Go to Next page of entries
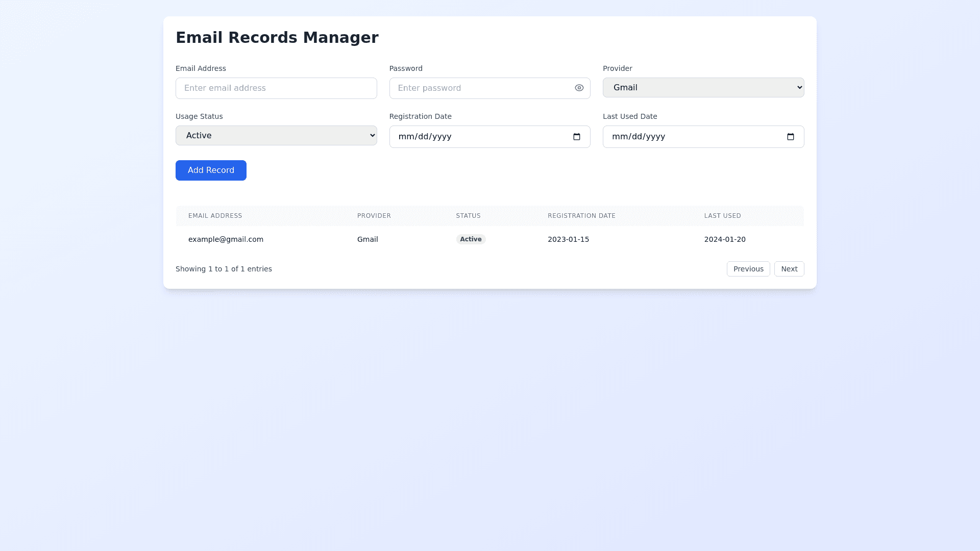Image resolution: width=980 pixels, height=551 pixels. [789, 269]
